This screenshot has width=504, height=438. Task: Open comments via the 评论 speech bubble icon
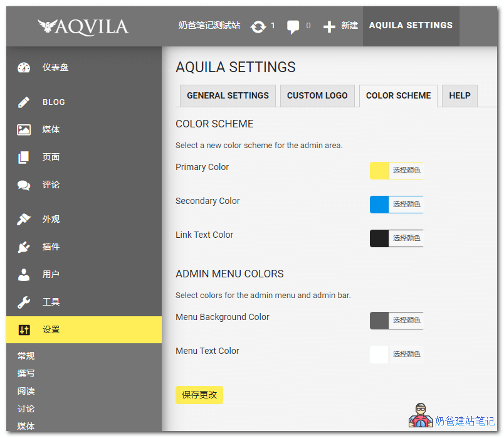[x=23, y=185]
